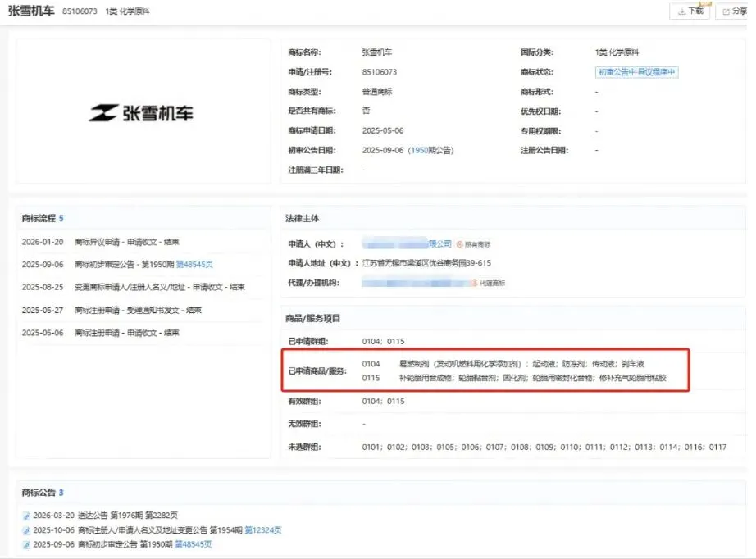Click the 商标流程 5 section heading

43,218
